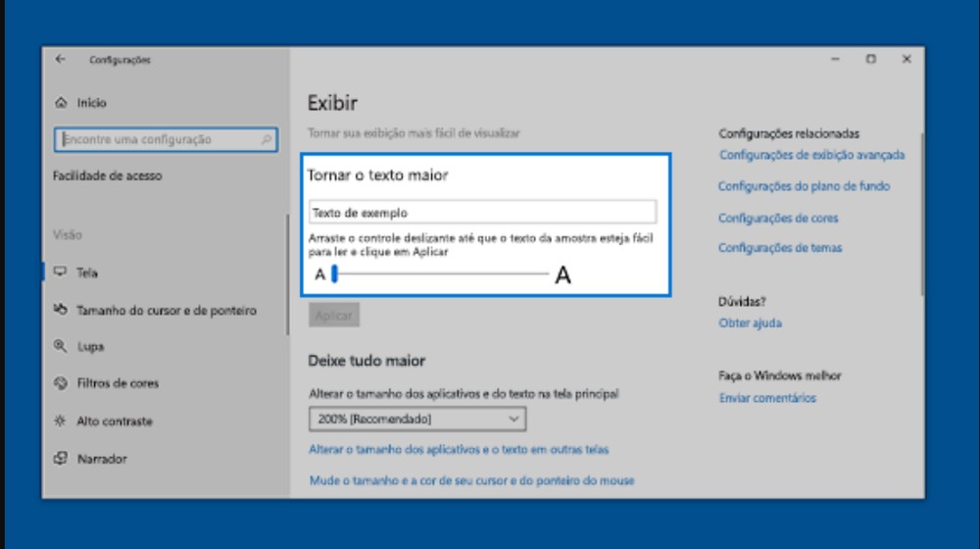The image size is (980, 549).
Task: Open Configurações de temas link
Action: [780, 248]
